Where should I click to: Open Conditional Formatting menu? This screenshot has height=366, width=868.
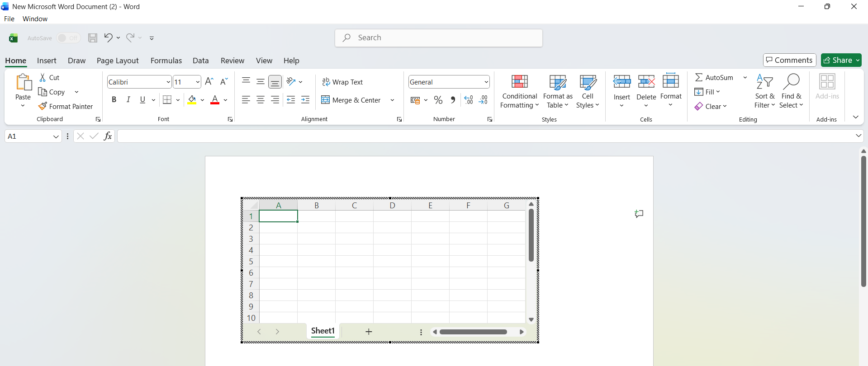point(520,92)
